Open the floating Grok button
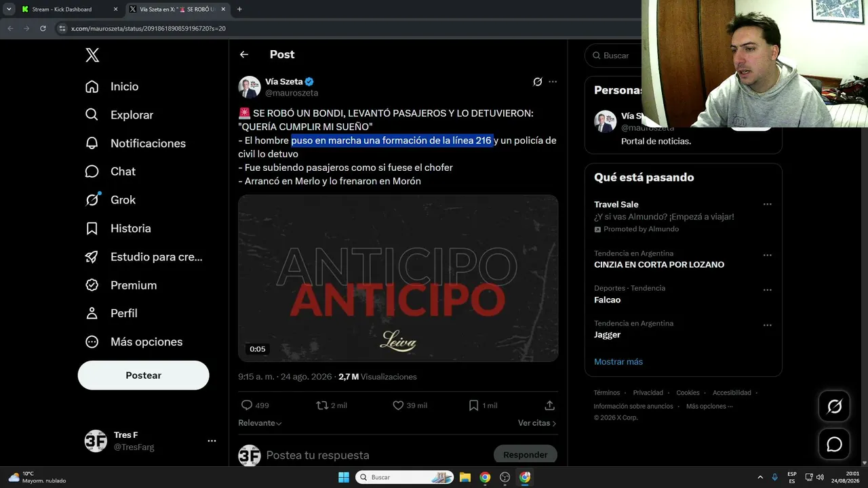This screenshot has width=868, height=488. click(x=834, y=406)
